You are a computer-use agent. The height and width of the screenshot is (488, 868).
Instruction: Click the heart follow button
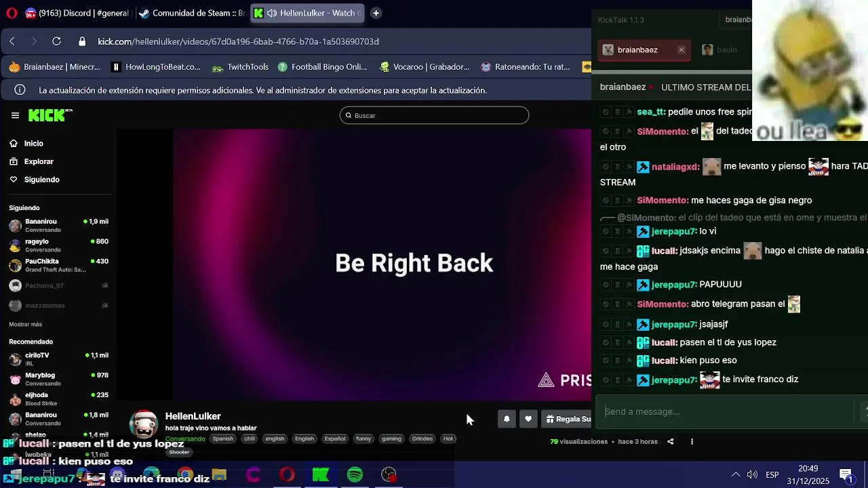point(528,419)
